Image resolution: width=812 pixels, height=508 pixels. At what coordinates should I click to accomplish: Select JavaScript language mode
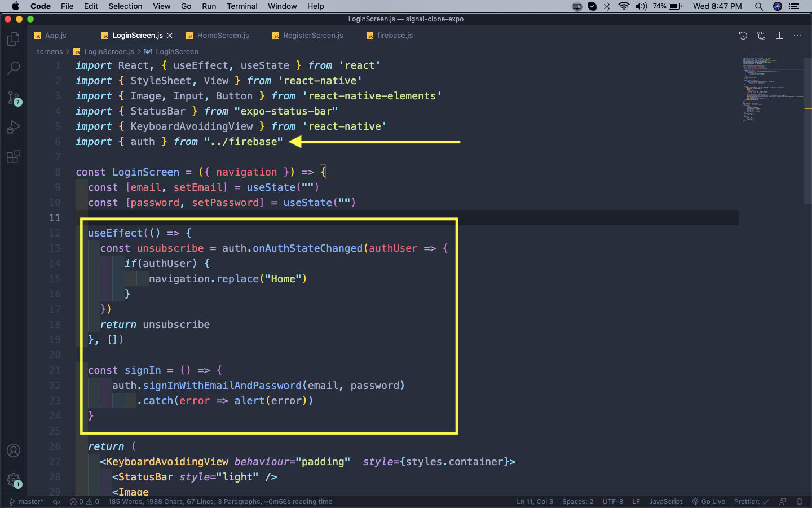(x=665, y=502)
